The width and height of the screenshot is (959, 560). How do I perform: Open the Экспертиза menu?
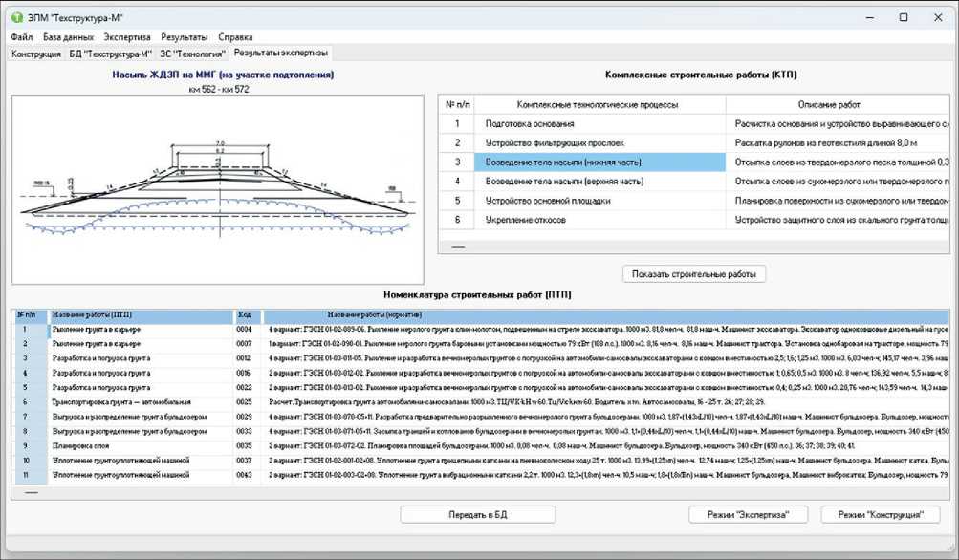(x=127, y=36)
